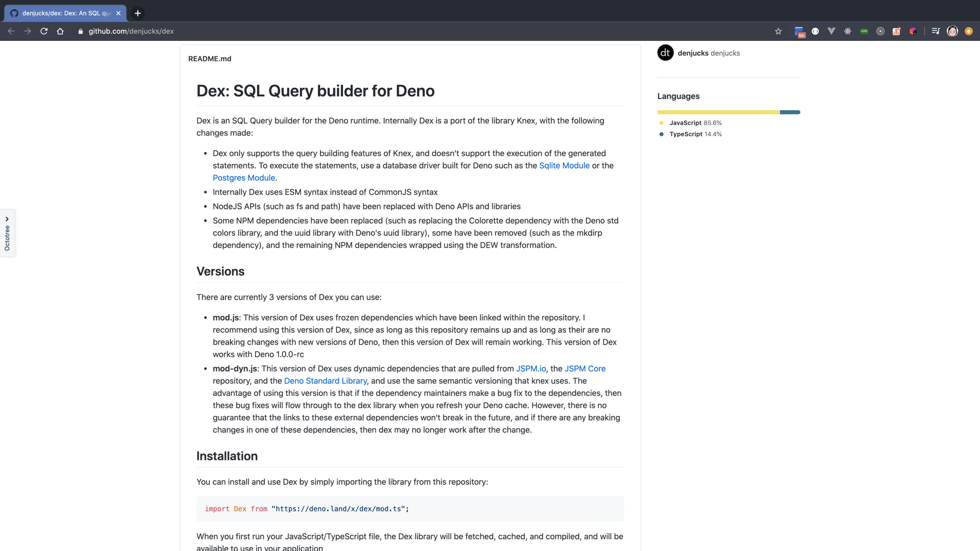980x551 pixels.
Task: Open the Sqlite Module link
Action: [x=564, y=165]
